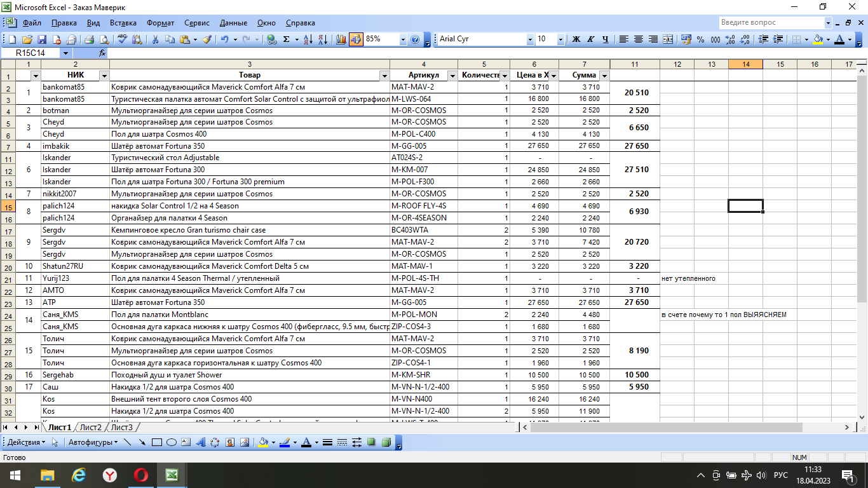Screen dimensions: 868x488
Task: Activate the Format Painter brush
Action: [207, 39]
